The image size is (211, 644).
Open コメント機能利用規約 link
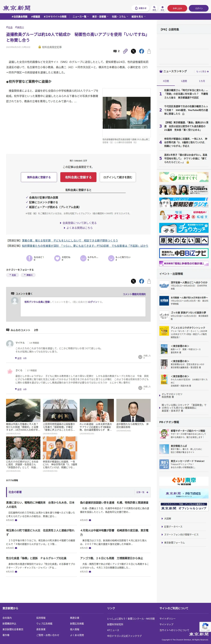pyautogui.click(x=134, y=294)
